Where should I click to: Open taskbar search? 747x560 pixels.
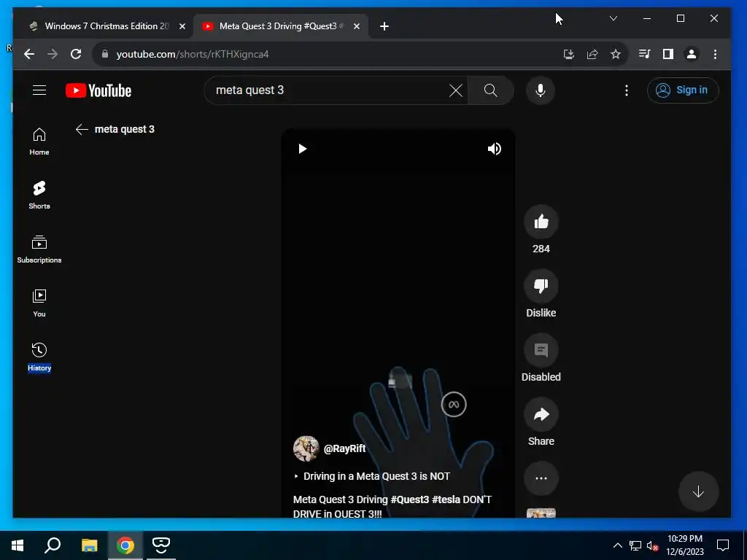tap(53, 545)
